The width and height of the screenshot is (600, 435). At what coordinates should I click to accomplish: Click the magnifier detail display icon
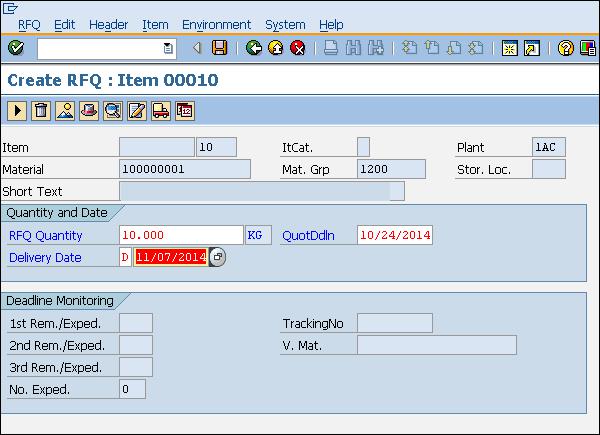coord(113,111)
